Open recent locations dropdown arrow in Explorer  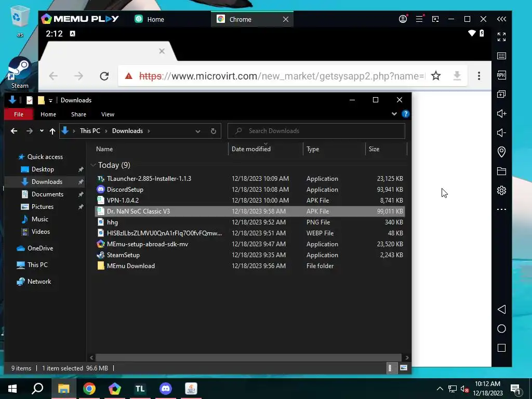(x=42, y=130)
